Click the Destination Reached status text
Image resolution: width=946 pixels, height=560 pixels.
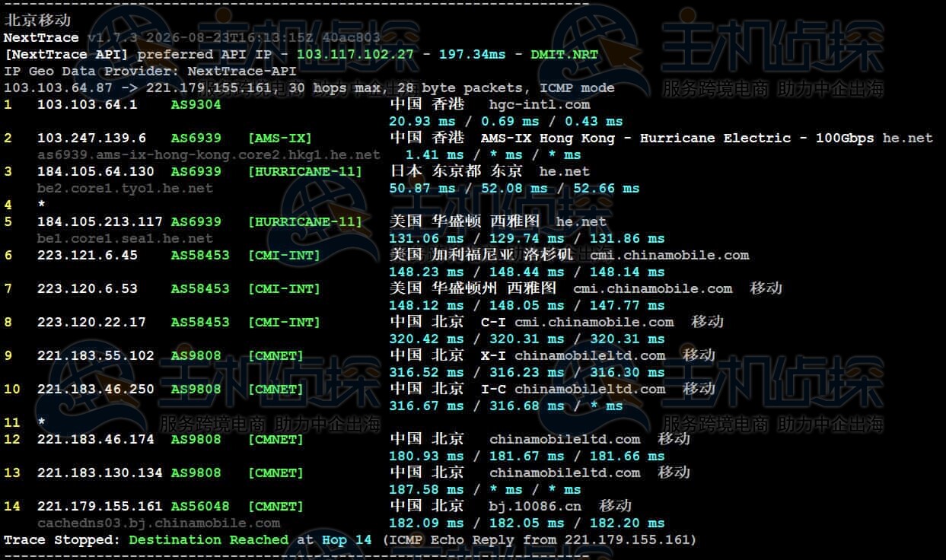coord(209,539)
